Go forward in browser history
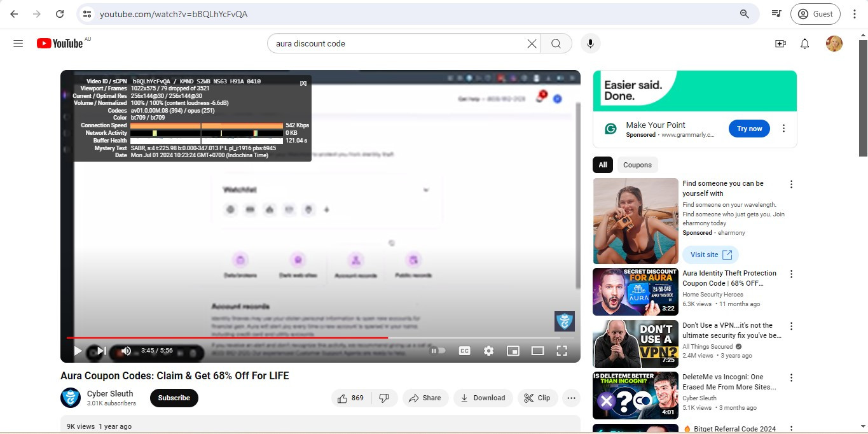Viewport: 868px width, 434px height. pyautogui.click(x=37, y=13)
